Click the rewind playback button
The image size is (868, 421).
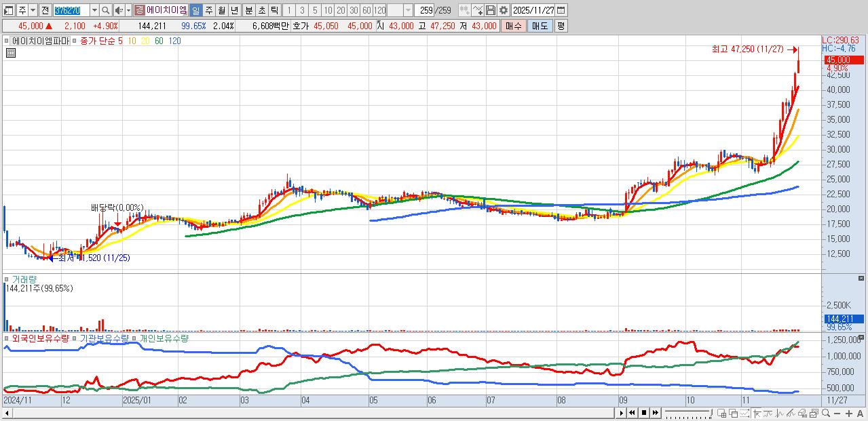coord(632,413)
